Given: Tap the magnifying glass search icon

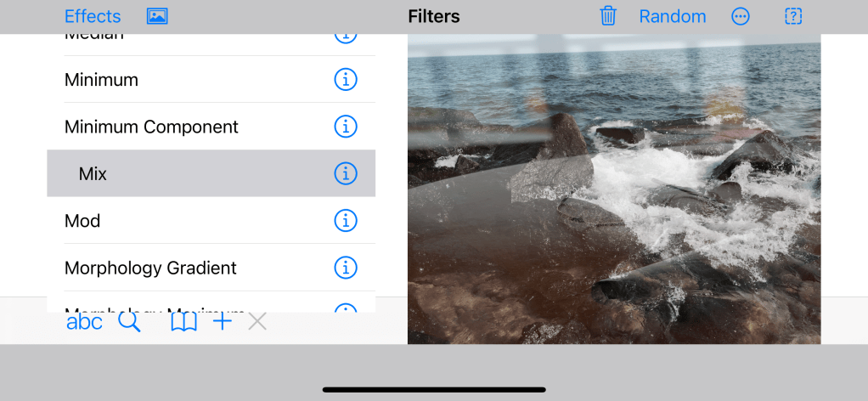Looking at the screenshot, I should 129,321.
